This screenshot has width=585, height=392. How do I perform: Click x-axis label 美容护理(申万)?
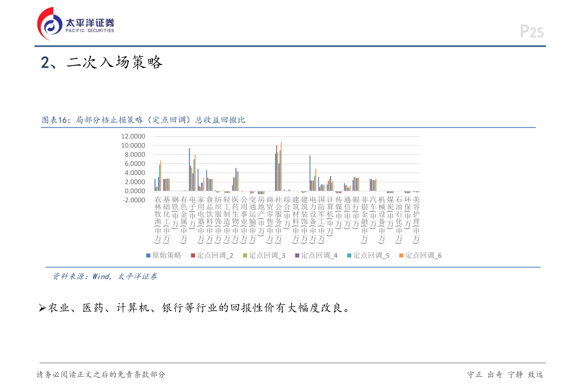[x=416, y=220]
